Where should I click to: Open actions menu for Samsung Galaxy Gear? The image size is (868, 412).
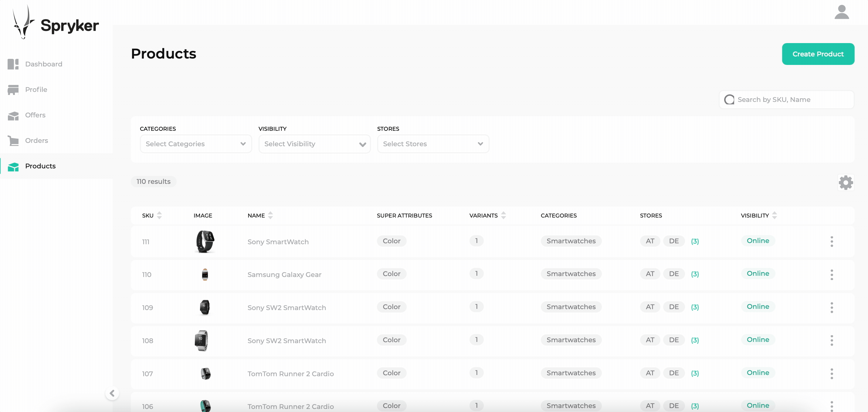coord(831,274)
